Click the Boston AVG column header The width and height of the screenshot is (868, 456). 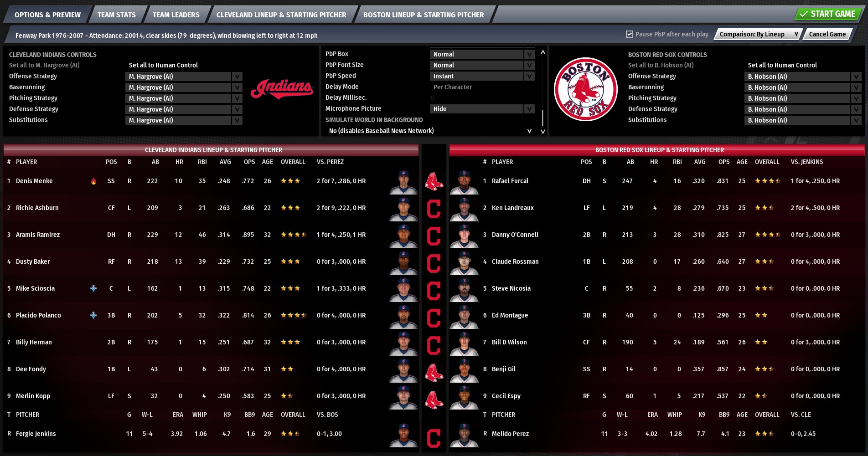pyautogui.click(x=700, y=162)
